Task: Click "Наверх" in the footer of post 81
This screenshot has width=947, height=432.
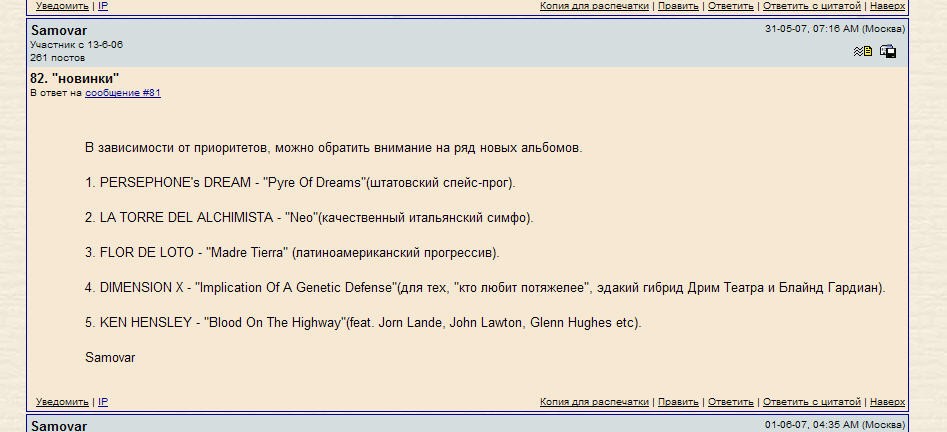Action: click(887, 6)
